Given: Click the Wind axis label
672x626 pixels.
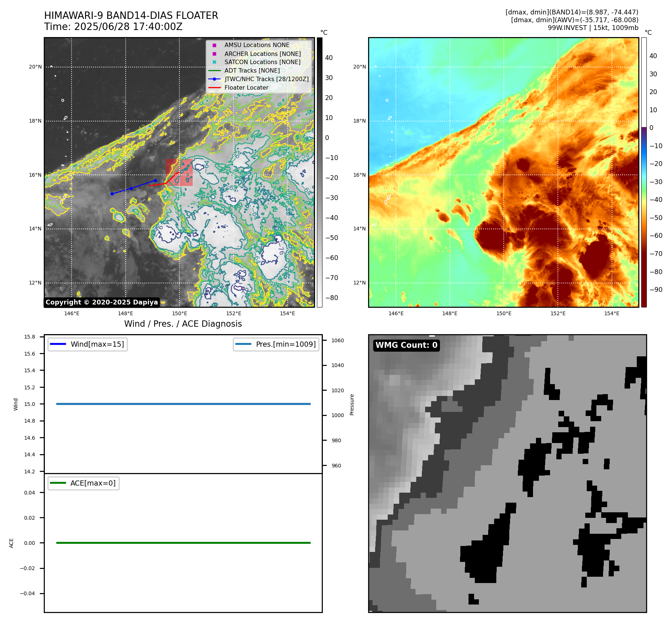Looking at the screenshot, I should click(x=16, y=404).
